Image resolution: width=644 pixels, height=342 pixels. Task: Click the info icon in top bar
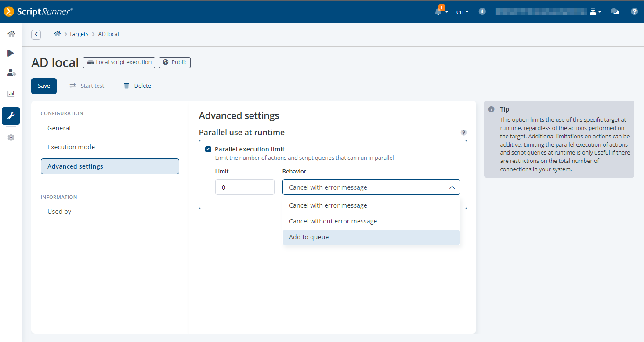pyautogui.click(x=482, y=12)
